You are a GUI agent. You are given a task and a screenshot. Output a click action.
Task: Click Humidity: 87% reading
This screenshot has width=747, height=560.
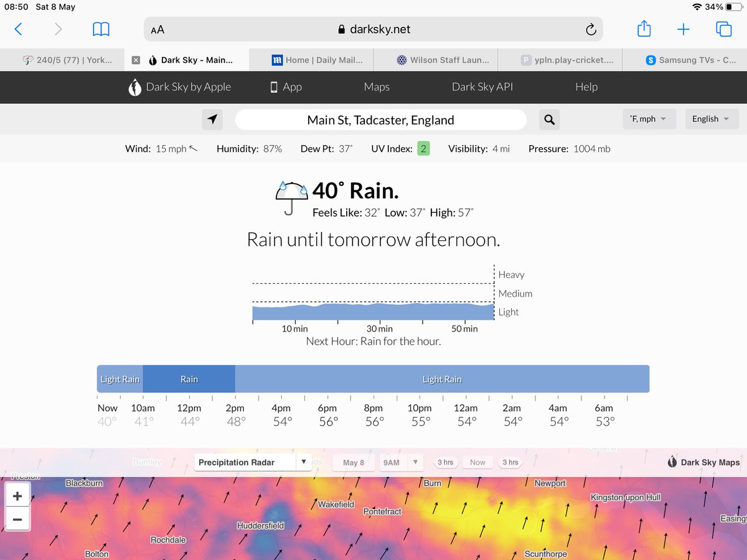249,149
